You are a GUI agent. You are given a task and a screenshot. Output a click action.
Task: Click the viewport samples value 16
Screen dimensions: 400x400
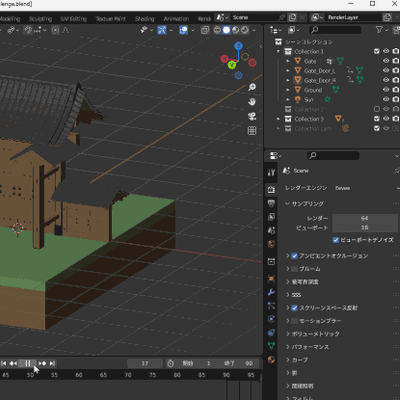[365, 227]
